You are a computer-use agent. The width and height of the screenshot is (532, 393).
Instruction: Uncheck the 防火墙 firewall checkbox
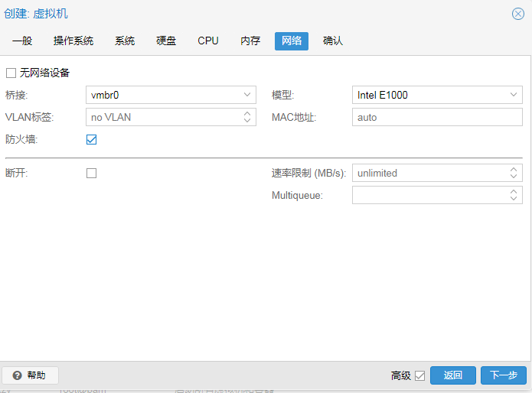[92, 140]
